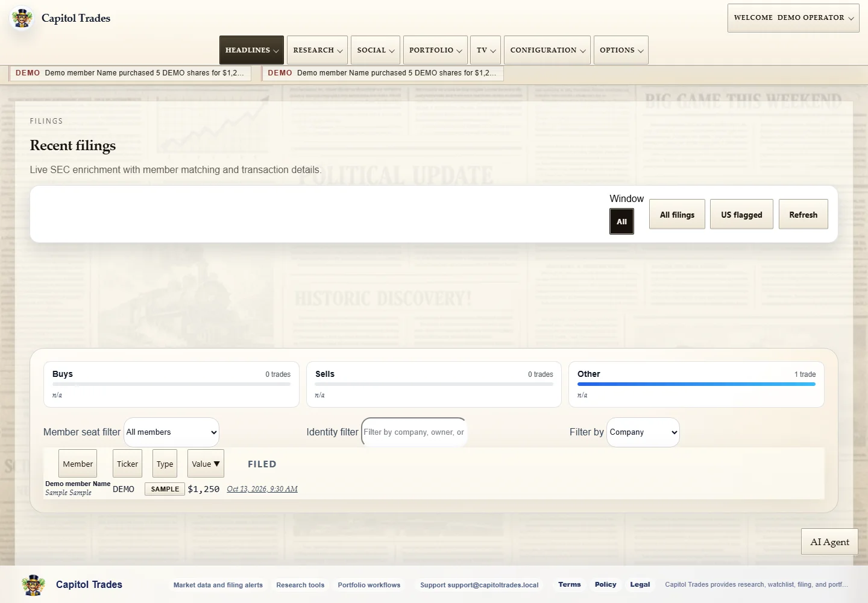Expand the TV menu
Image resolution: width=868 pixels, height=603 pixels.
click(486, 50)
